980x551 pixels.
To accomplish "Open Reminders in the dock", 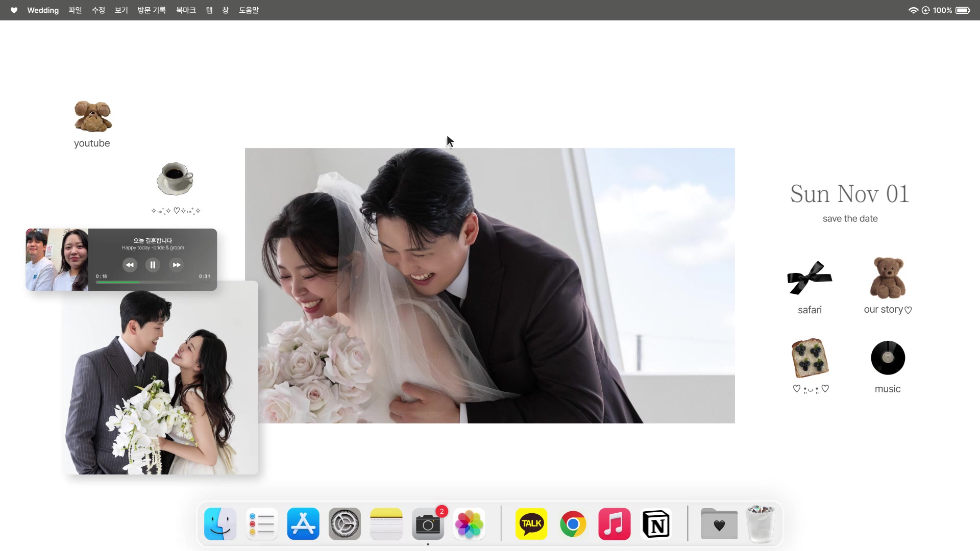I will click(x=262, y=523).
